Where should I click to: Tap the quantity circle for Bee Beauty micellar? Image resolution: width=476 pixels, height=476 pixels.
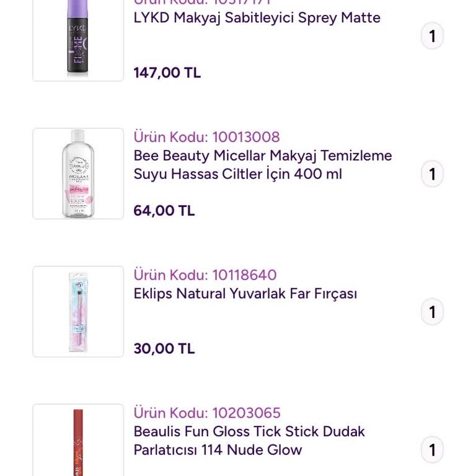click(x=432, y=174)
